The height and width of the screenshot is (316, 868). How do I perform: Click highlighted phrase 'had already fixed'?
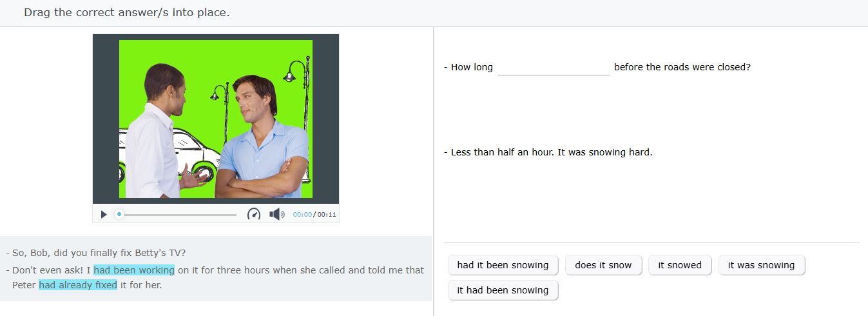[x=78, y=284]
